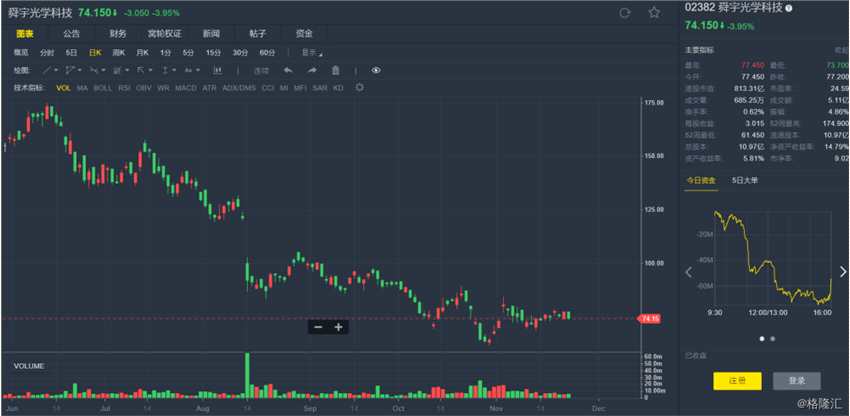This screenshot has height=416, width=850.
Task: Go to next fund flow panel
Action: (x=843, y=272)
